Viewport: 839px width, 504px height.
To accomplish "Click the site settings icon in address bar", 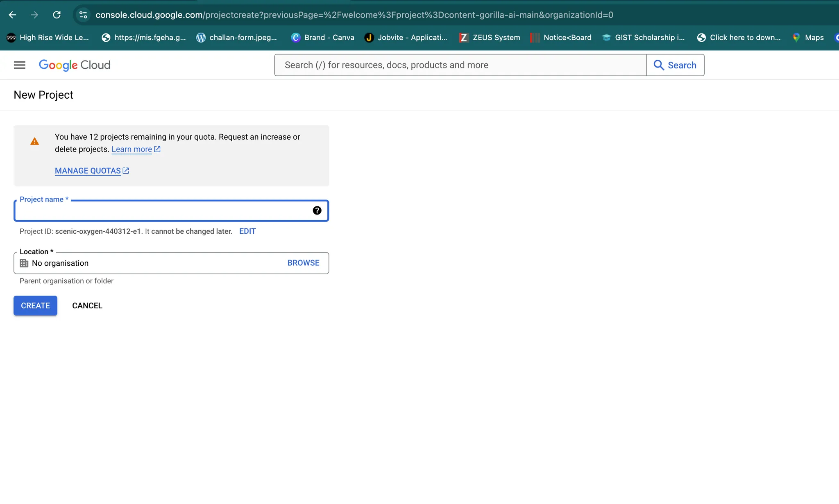I will [x=83, y=15].
